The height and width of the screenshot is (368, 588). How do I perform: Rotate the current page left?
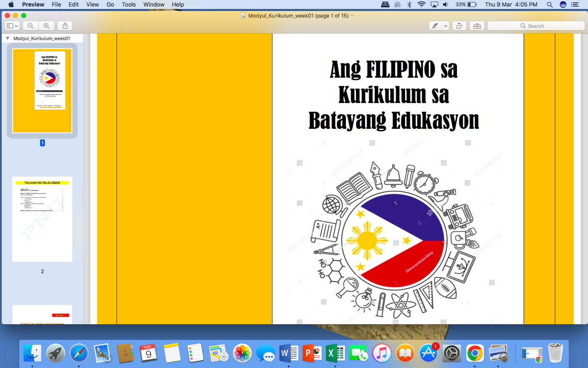(x=459, y=25)
